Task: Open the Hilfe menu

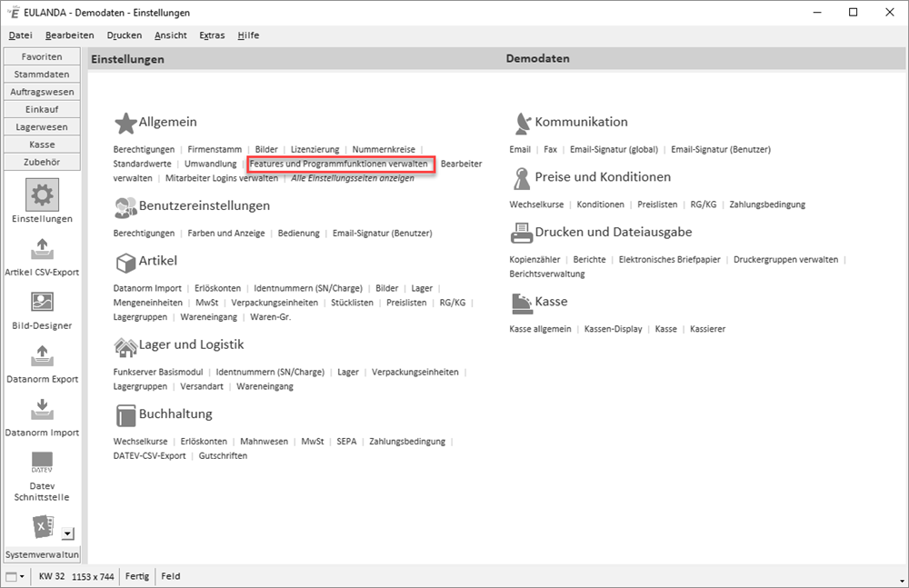Action: tap(248, 35)
